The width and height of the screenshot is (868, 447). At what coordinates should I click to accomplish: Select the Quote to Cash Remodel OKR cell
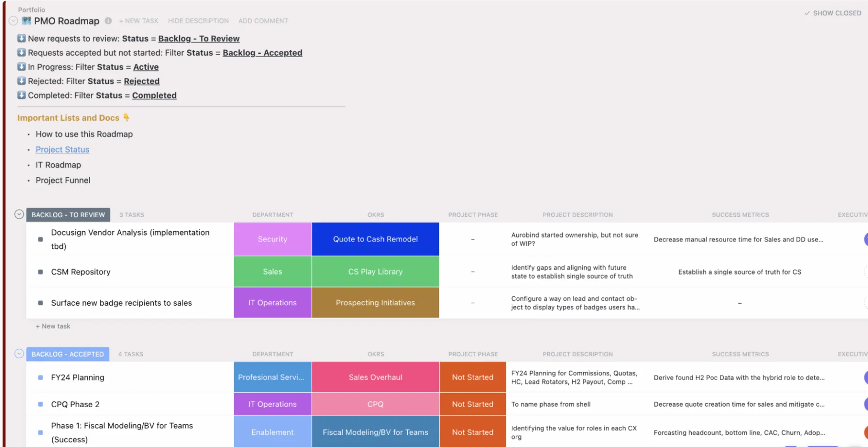pyautogui.click(x=375, y=239)
